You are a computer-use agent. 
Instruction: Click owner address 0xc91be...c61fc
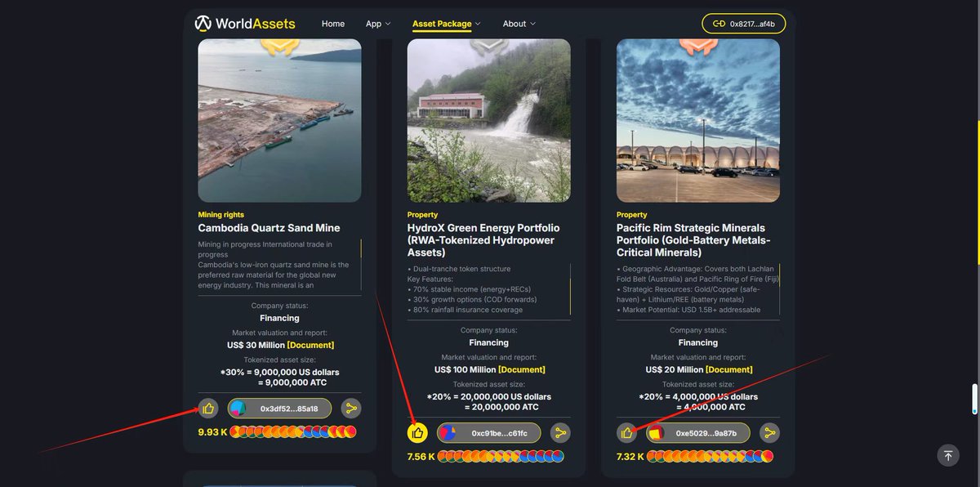pyautogui.click(x=488, y=433)
